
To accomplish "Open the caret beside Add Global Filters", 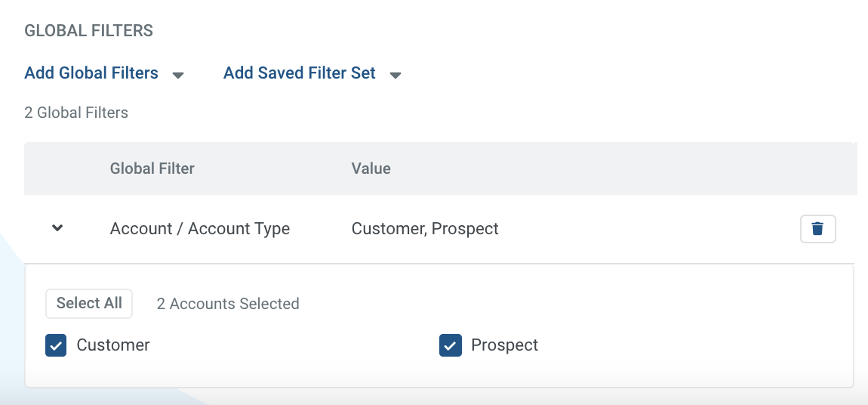I will (177, 75).
